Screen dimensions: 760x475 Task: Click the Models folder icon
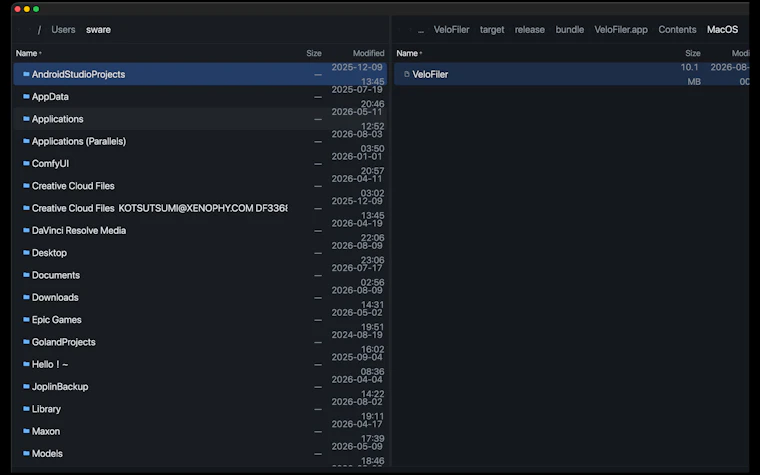[26, 453]
